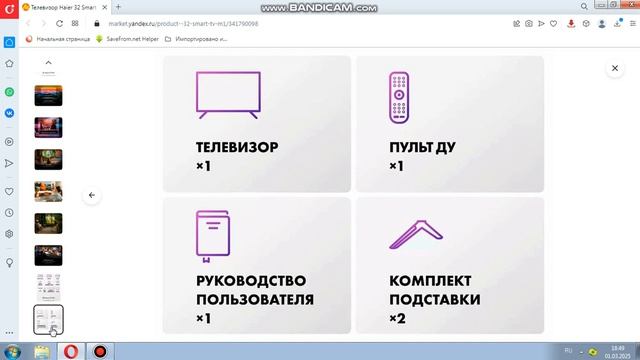Take a snapshot with the camera icon

pyautogui.click(x=529, y=24)
